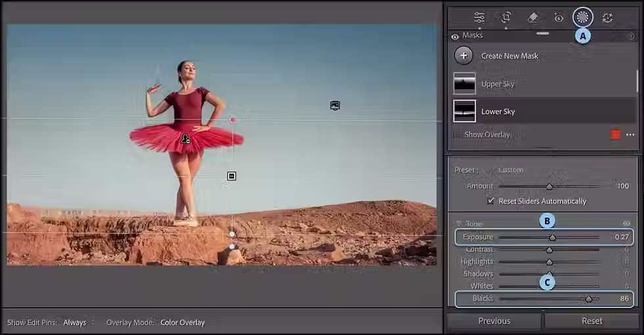Select Lower Sky mask name
The height and width of the screenshot is (335, 644).
[x=498, y=111]
